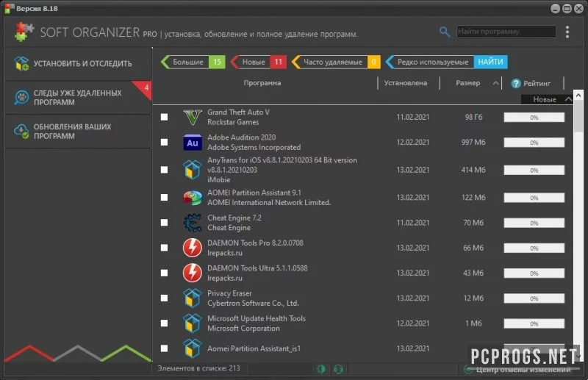This screenshot has height=380, width=588.
Task: Sort by the Программа column header
Action: coord(262,83)
